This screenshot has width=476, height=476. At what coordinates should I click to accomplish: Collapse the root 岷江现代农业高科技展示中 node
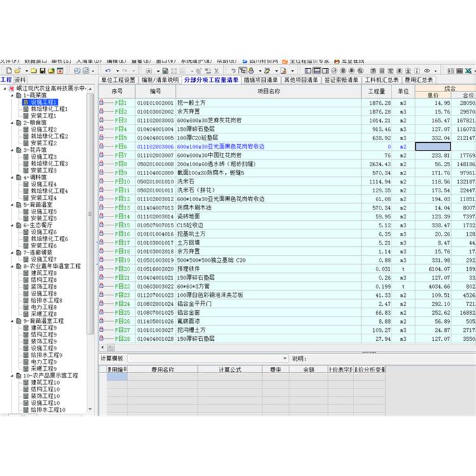tap(4, 89)
